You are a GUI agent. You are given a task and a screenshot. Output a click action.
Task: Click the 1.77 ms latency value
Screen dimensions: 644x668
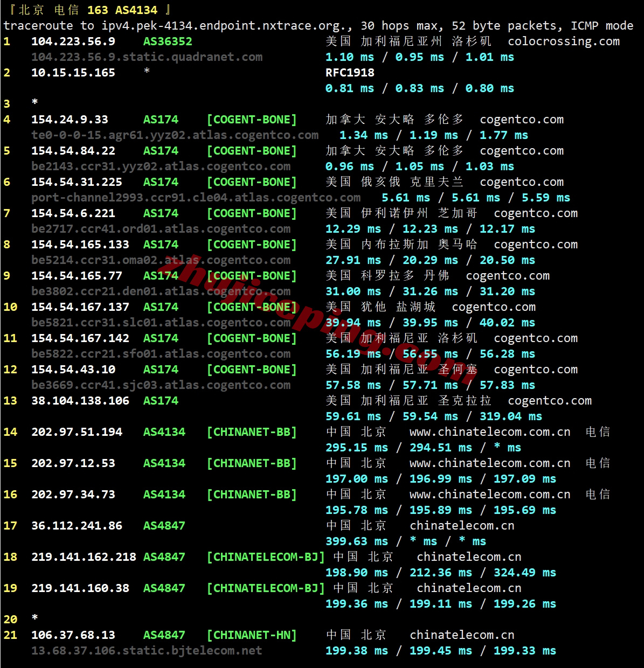click(504, 135)
